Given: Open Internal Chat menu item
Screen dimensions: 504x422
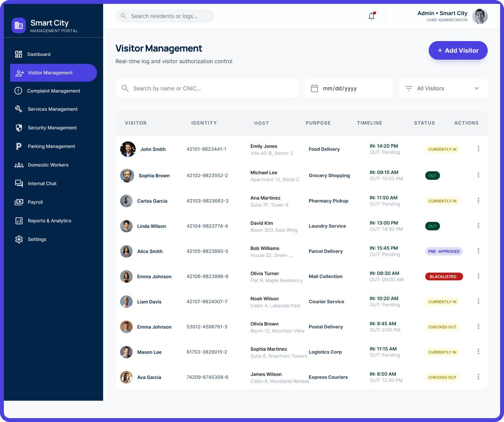Looking at the screenshot, I should coord(54,183).
